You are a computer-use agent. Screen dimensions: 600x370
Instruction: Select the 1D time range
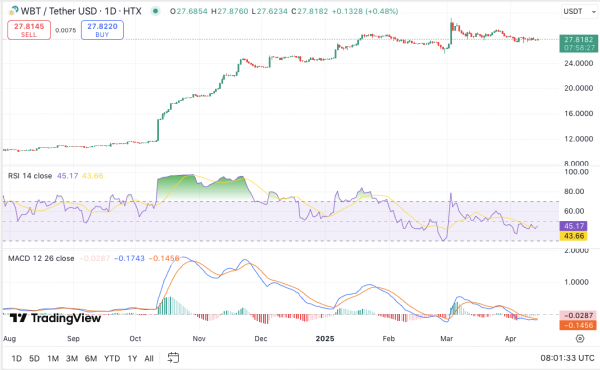pos(16,359)
